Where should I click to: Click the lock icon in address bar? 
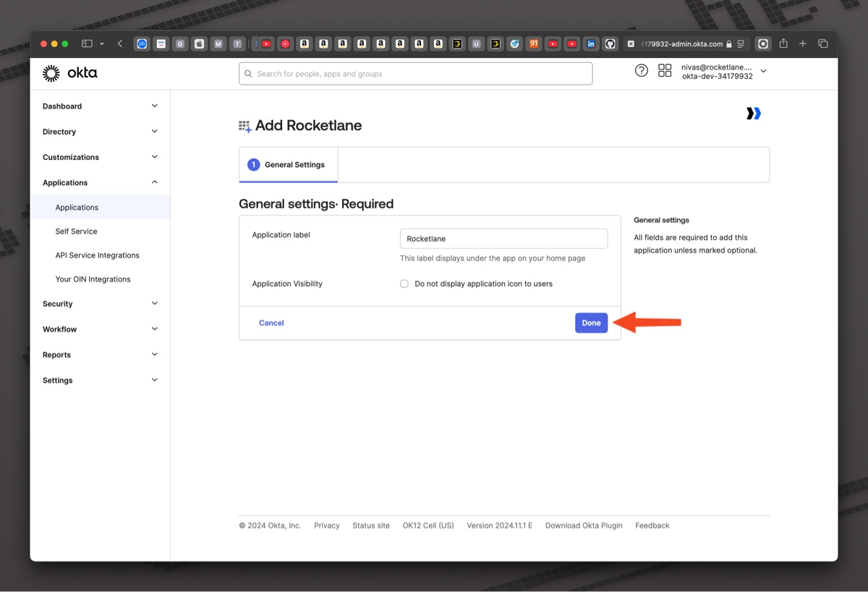pyautogui.click(x=729, y=44)
